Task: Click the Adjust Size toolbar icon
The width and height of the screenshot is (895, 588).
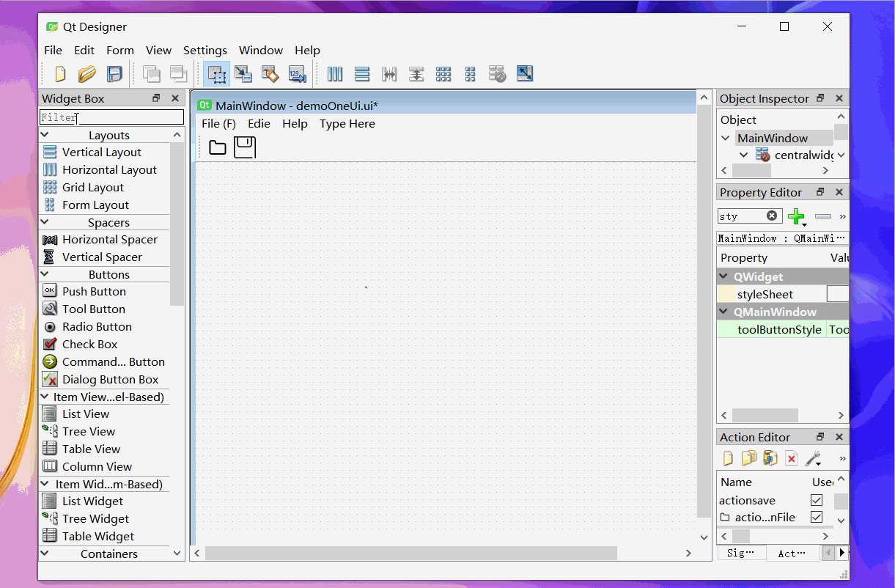Action: (525, 73)
